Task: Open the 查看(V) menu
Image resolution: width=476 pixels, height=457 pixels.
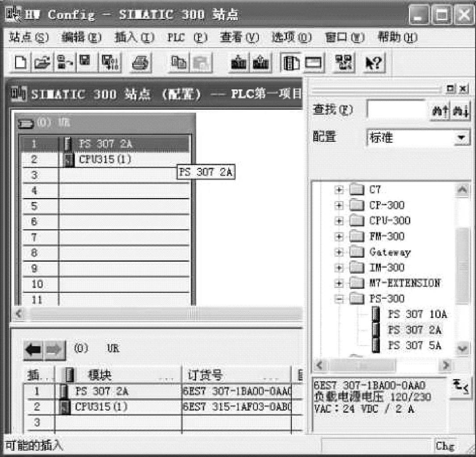Action: pyautogui.click(x=240, y=38)
